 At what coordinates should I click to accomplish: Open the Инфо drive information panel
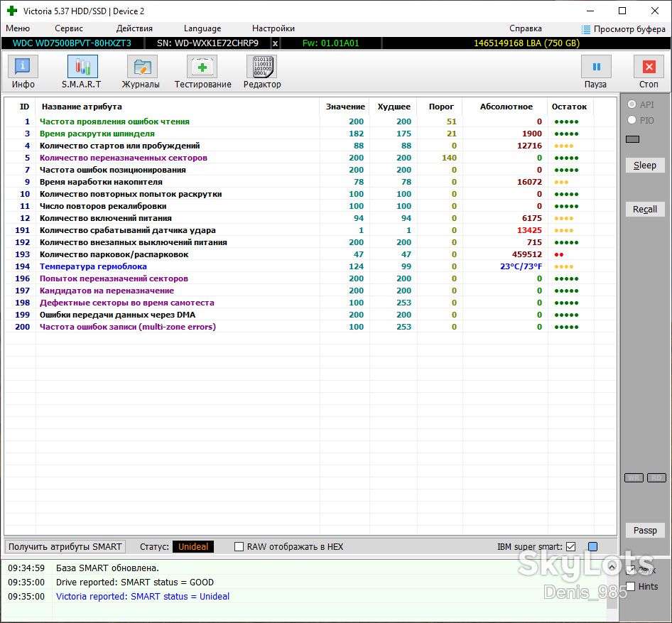23,67
